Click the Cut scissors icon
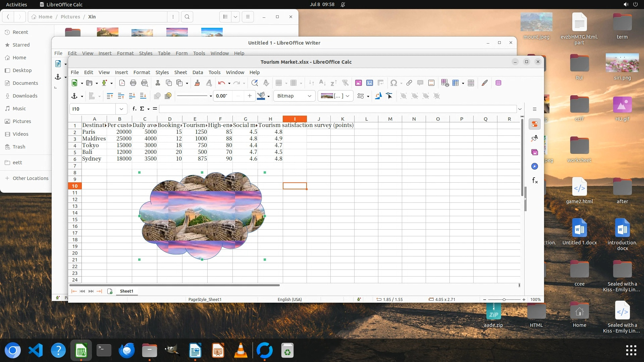The height and width of the screenshot is (362, 644). click(x=158, y=83)
